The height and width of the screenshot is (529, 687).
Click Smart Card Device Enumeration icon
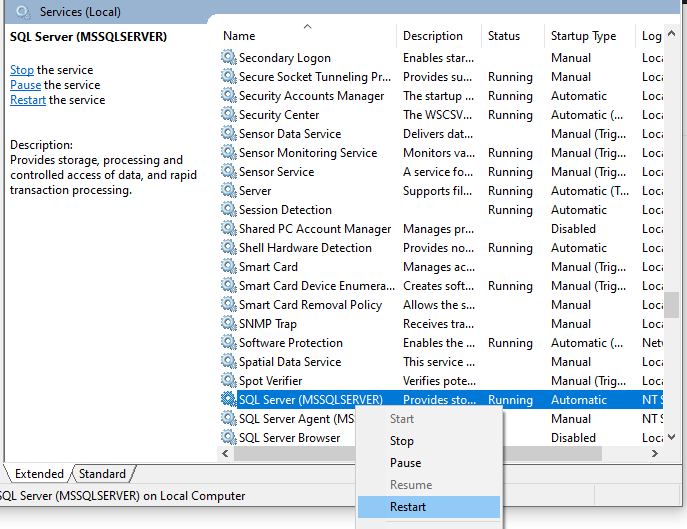(x=228, y=285)
